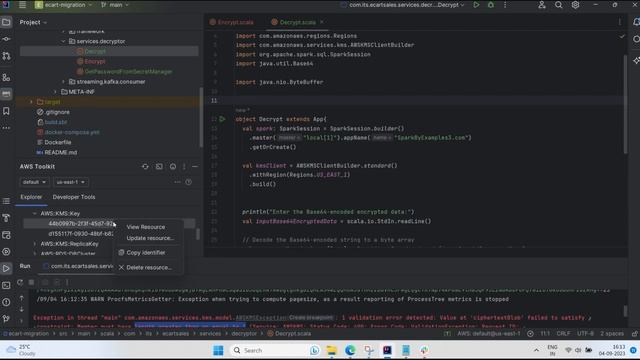The width and height of the screenshot is (640, 360).
Task: Open the us-east-1 region dropdown
Action: tap(71, 182)
